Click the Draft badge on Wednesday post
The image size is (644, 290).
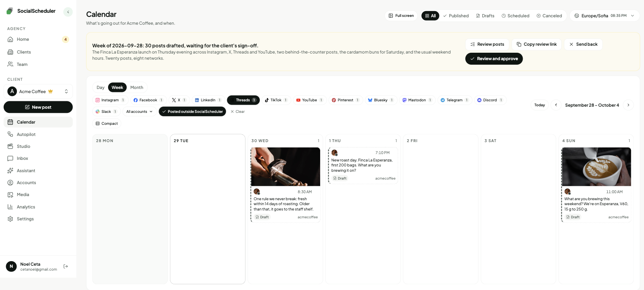(x=262, y=217)
